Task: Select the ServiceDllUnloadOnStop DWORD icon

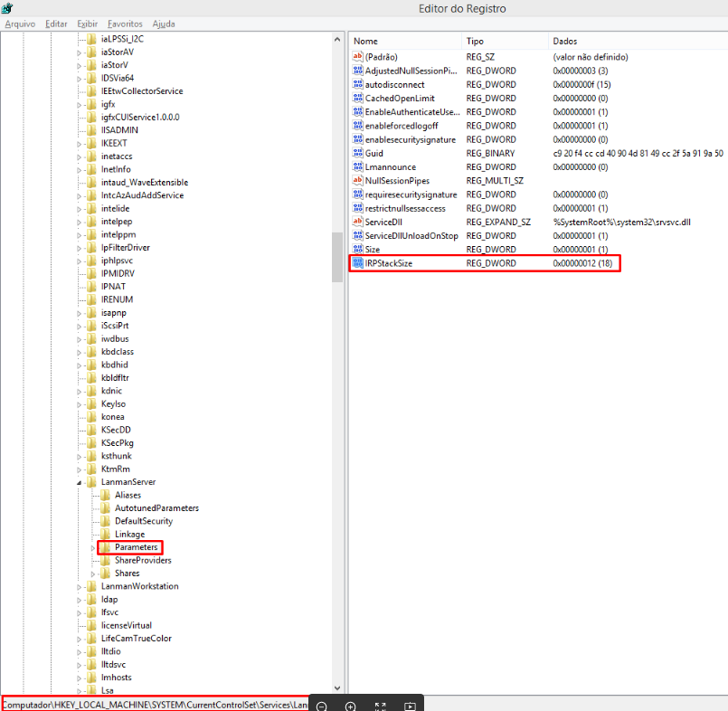Action: click(x=357, y=235)
